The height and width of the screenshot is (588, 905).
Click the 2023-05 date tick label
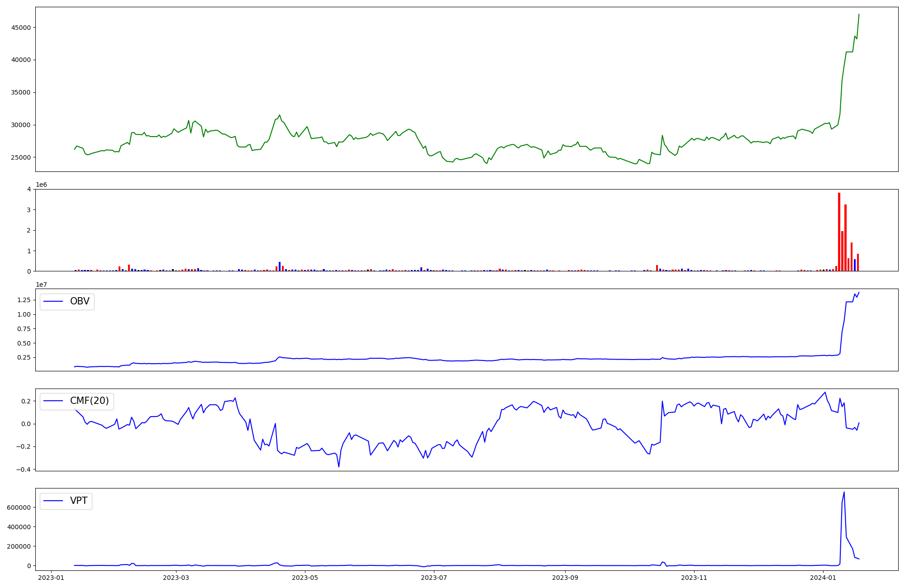tap(305, 578)
